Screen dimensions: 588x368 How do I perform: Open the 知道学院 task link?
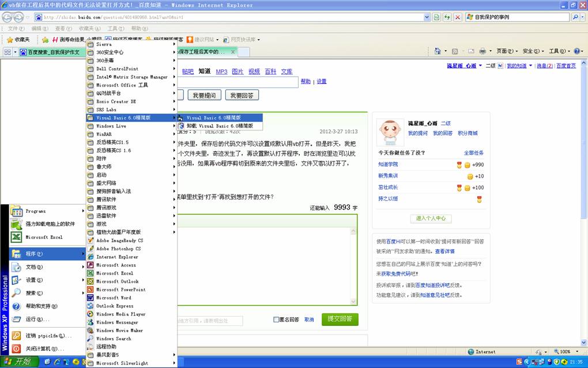click(x=388, y=164)
